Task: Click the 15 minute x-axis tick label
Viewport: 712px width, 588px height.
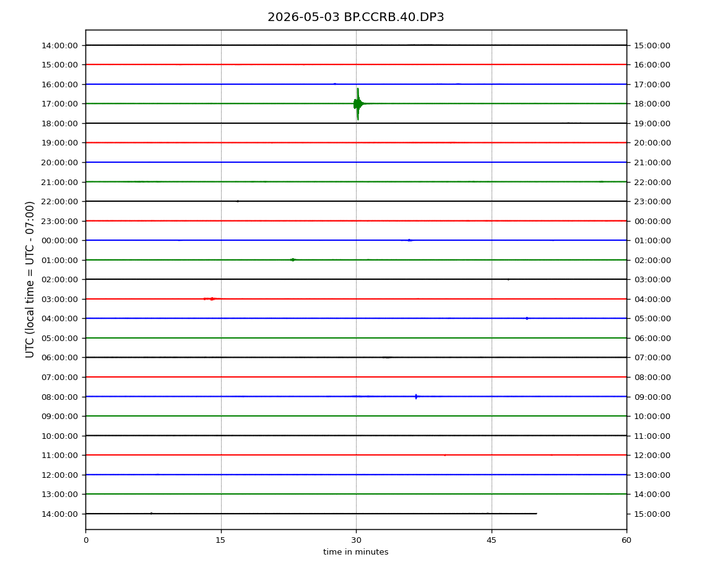Action: click(220, 540)
